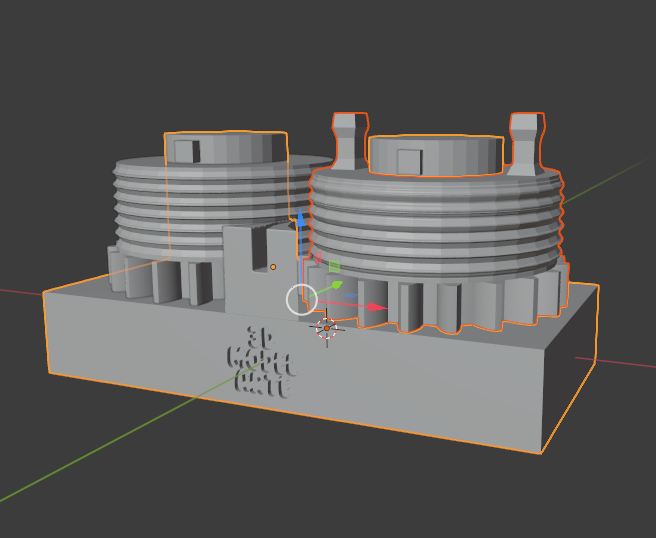Click the dark right side face of the base
The height and width of the screenshot is (538, 656).
[x=569, y=372]
